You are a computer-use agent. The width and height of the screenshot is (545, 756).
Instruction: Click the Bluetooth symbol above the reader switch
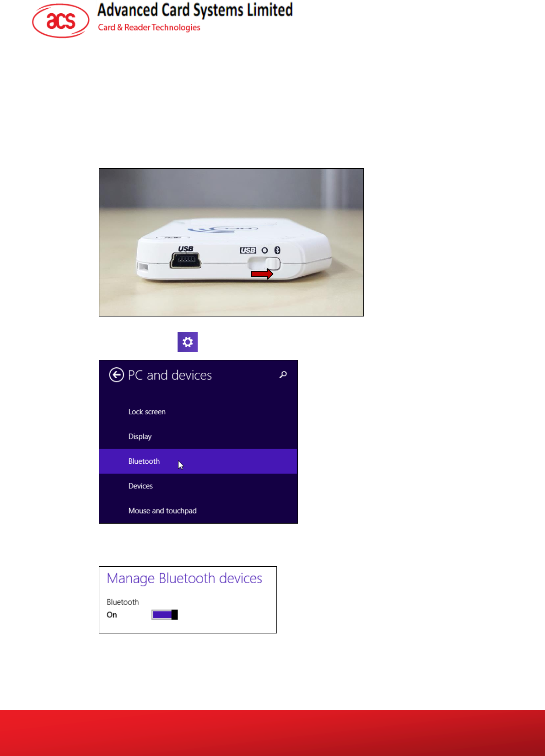[x=277, y=250]
